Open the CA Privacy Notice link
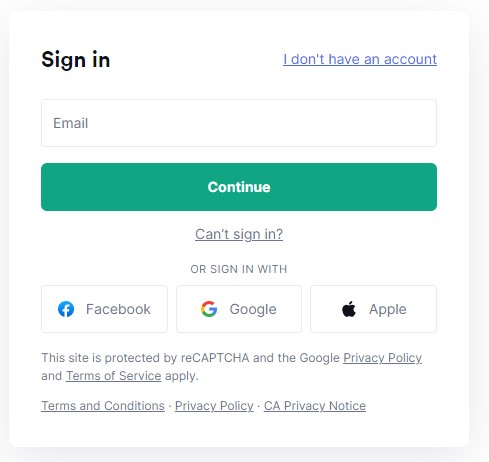489x462 pixels. 315,406
